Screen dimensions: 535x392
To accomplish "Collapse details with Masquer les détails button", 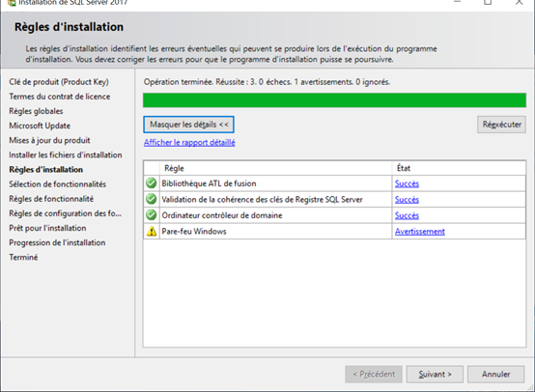I will [x=188, y=125].
